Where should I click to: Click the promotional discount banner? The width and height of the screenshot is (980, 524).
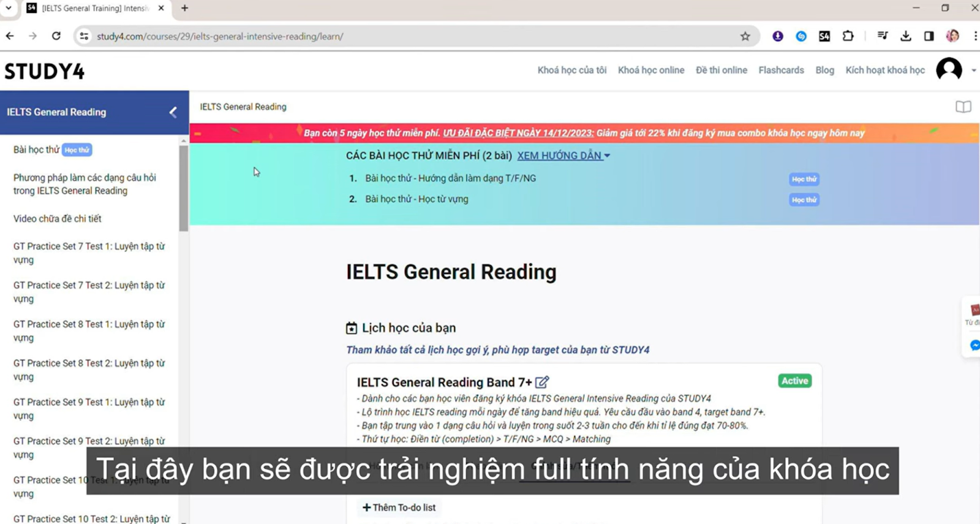pyautogui.click(x=584, y=133)
